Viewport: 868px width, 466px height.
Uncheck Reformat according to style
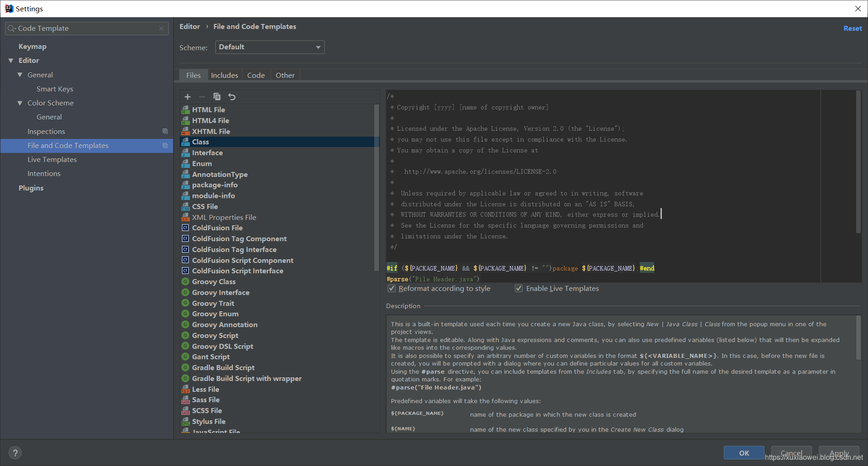point(392,288)
